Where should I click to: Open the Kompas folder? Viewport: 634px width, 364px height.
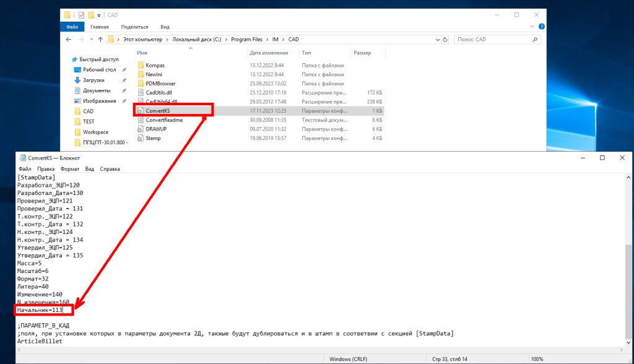(x=155, y=65)
